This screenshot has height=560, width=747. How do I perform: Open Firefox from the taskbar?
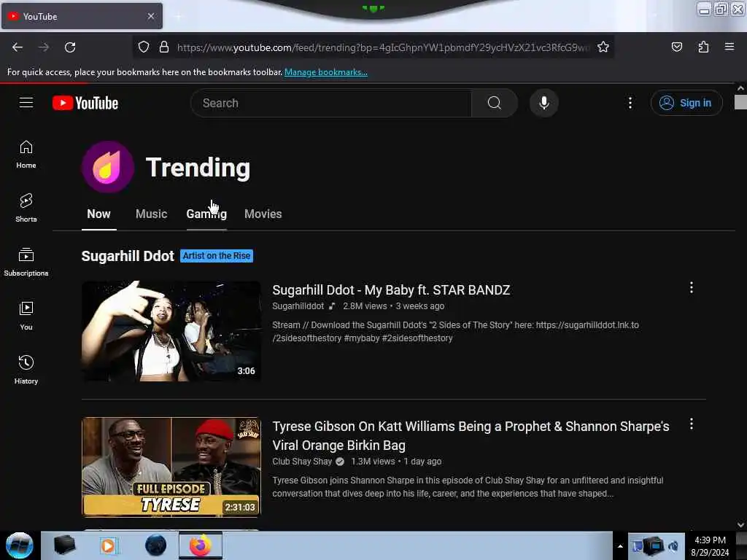[x=201, y=545]
